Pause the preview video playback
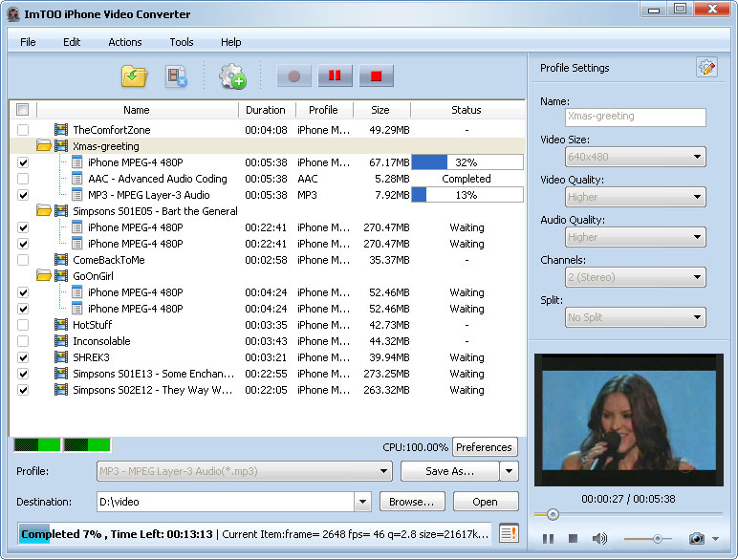 pos(548,538)
